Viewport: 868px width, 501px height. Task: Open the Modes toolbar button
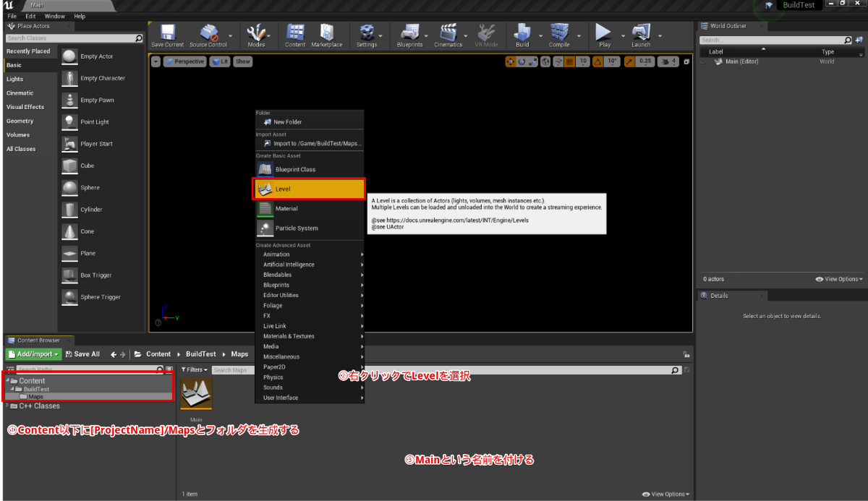[x=256, y=36]
